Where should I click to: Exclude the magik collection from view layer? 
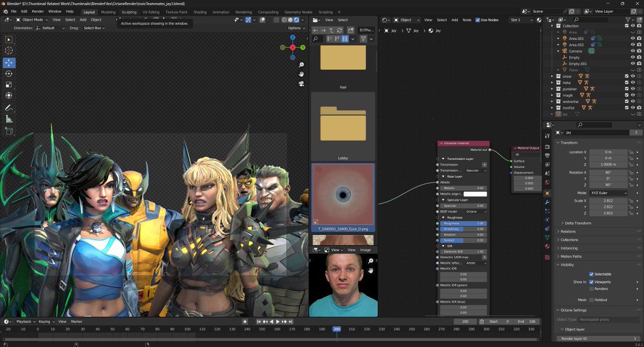pyautogui.click(x=627, y=95)
